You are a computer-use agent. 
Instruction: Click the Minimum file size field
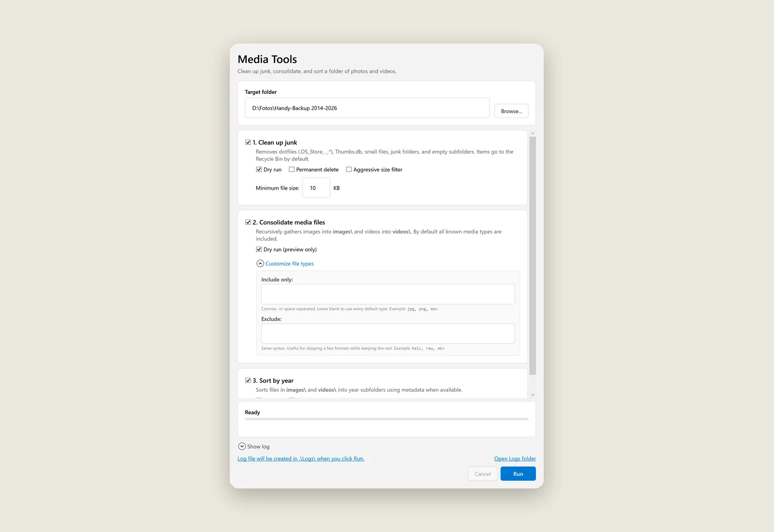316,188
